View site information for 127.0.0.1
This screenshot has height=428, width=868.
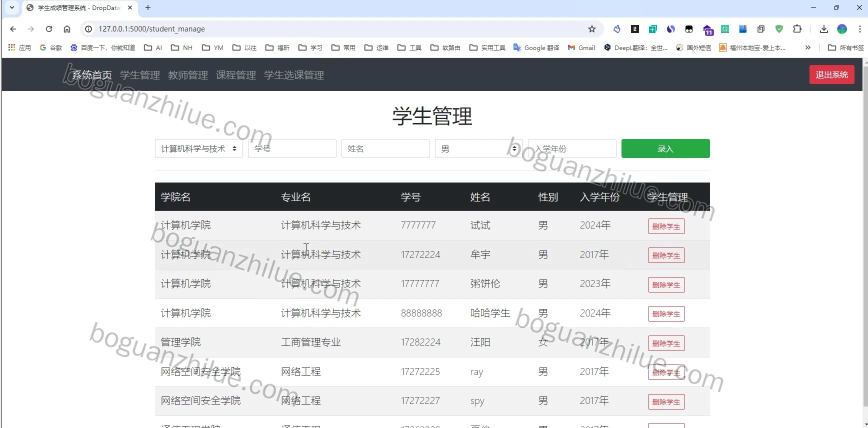pos(88,29)
